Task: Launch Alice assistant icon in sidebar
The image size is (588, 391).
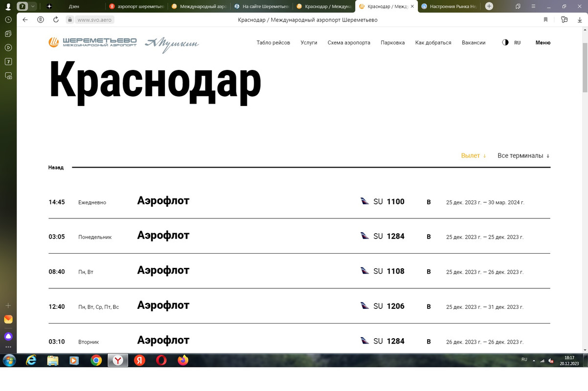Action: pos(8,336)
